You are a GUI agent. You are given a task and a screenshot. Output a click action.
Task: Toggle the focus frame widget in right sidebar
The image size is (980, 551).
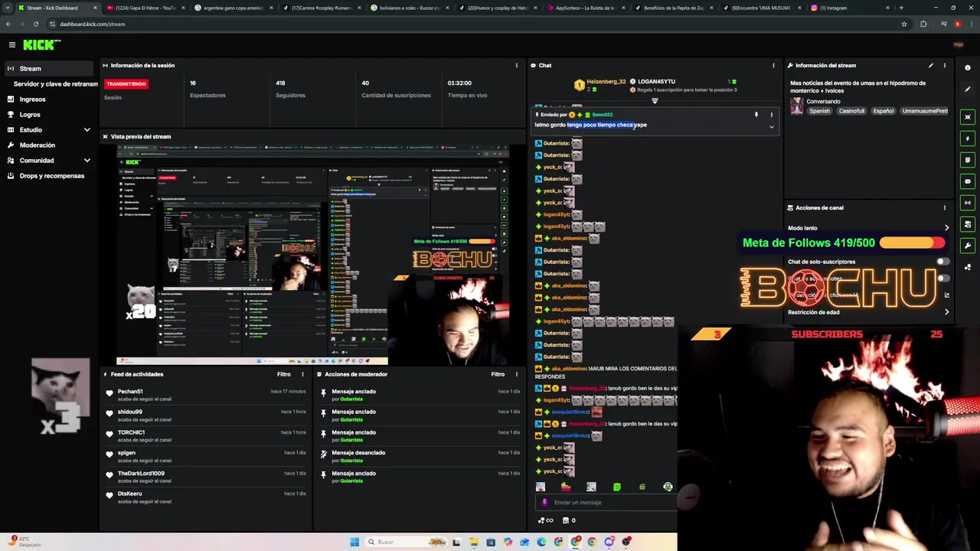[x=968, y=117]
